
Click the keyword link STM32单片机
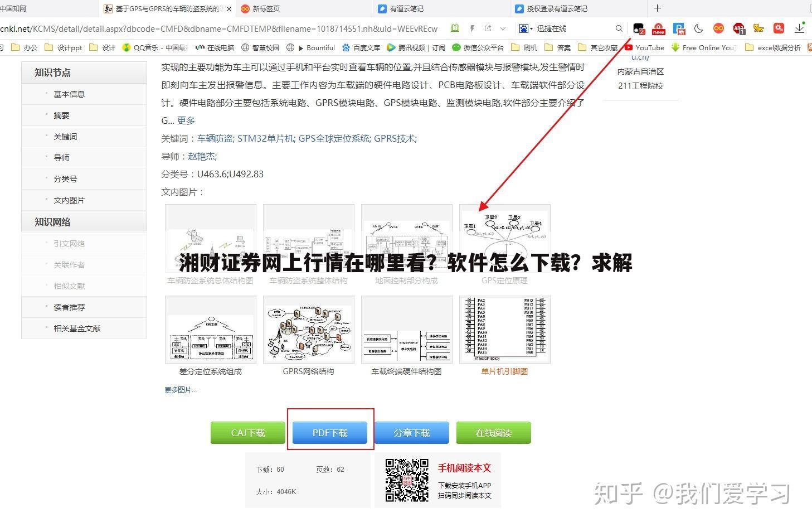coord(266,138)
